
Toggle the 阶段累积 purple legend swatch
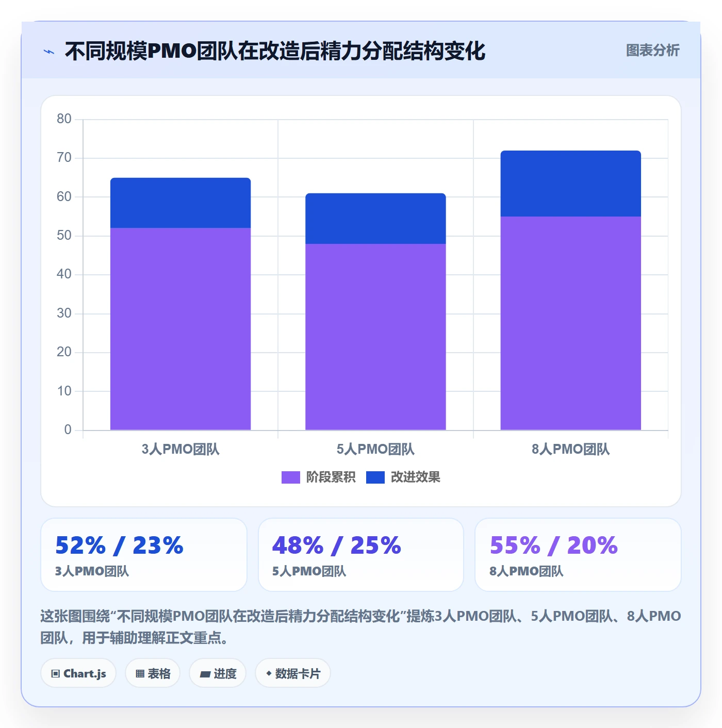tap(290, 477)
